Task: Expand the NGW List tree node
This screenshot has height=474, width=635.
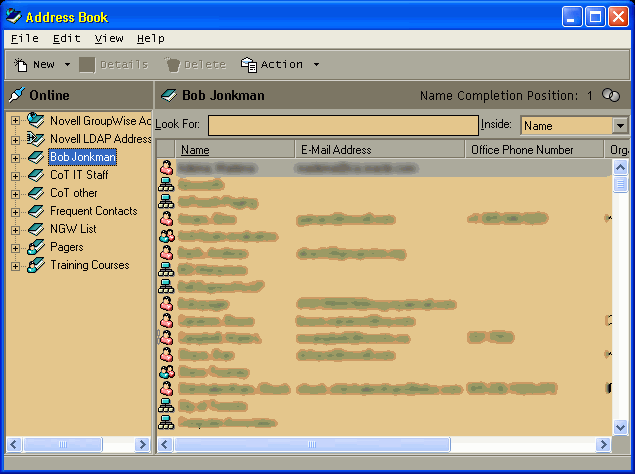Action: 16,230
